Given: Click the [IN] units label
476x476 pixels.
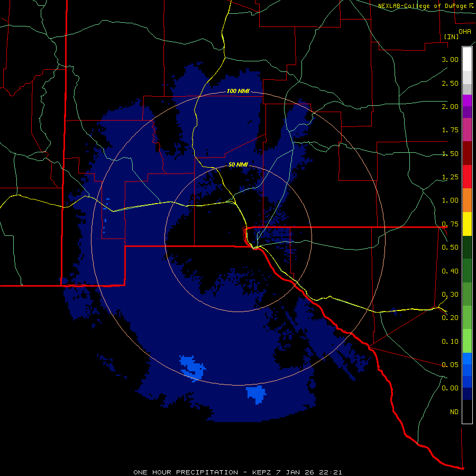Looking at the screenshot, I should 451,36.
